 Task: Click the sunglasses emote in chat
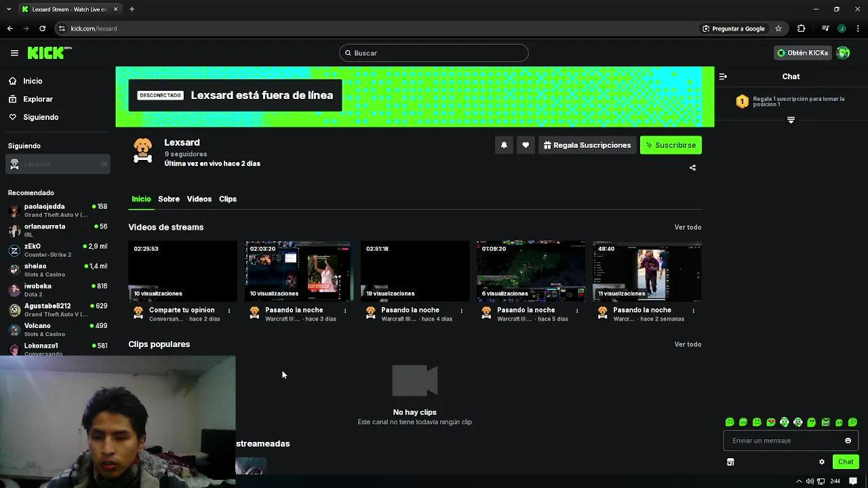771,422
